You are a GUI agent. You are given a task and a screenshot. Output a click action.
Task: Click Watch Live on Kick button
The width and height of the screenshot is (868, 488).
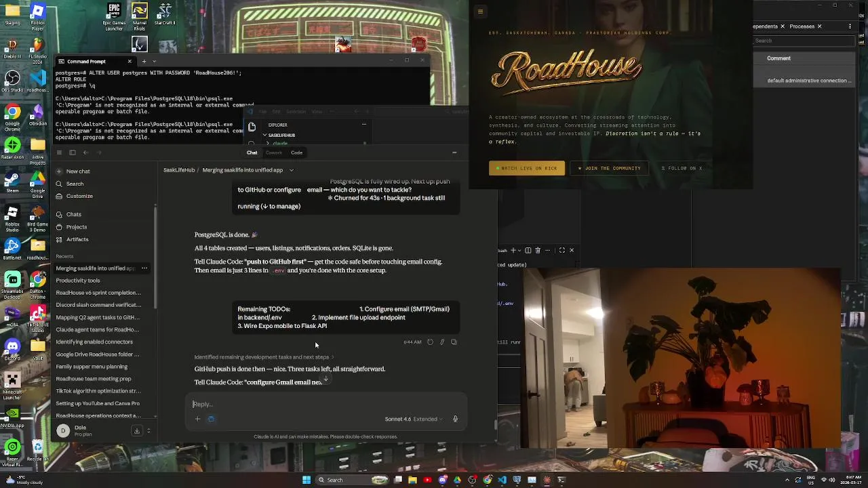tap(527, 168)
